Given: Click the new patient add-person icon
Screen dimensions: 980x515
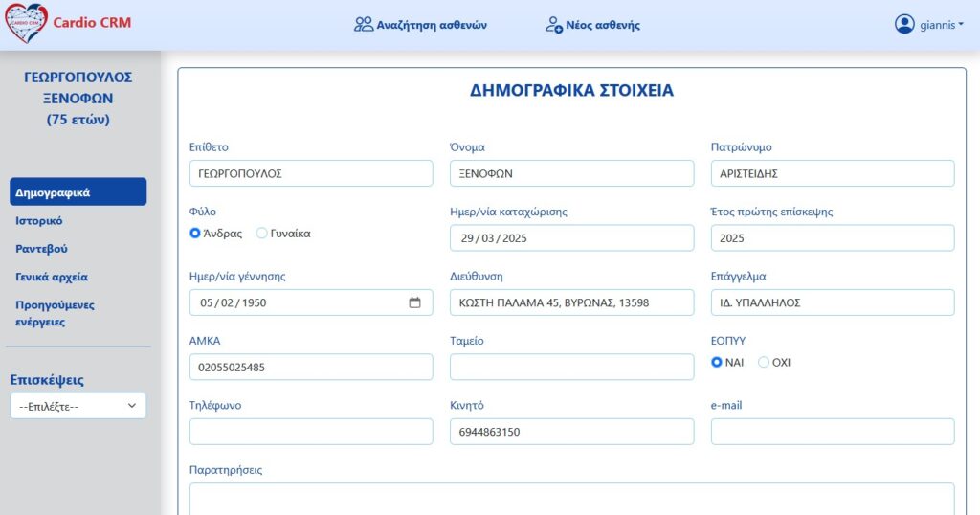Looking at the screenshot, I should [x=554, y=25].
